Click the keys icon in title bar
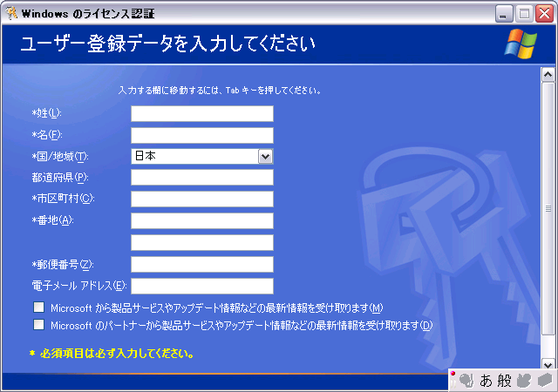Image resolution: width=558 pixels, height=392 pixels. click(x=11, y=14)
